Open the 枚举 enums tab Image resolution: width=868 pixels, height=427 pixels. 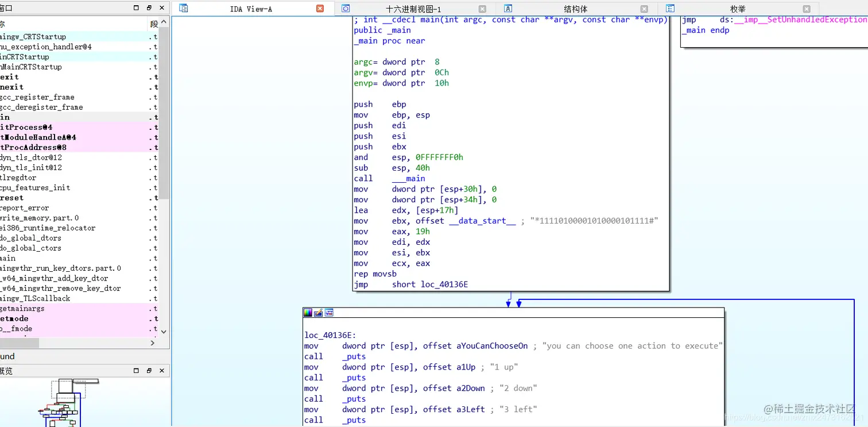click(738, 9)
